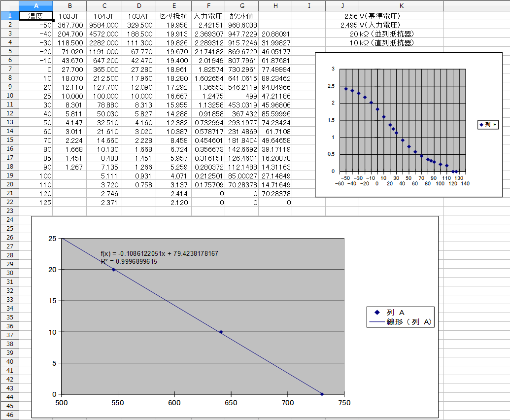Click the カウント値 header cell
This screenshot has height=420, width=510.
(x=241, y=16)
